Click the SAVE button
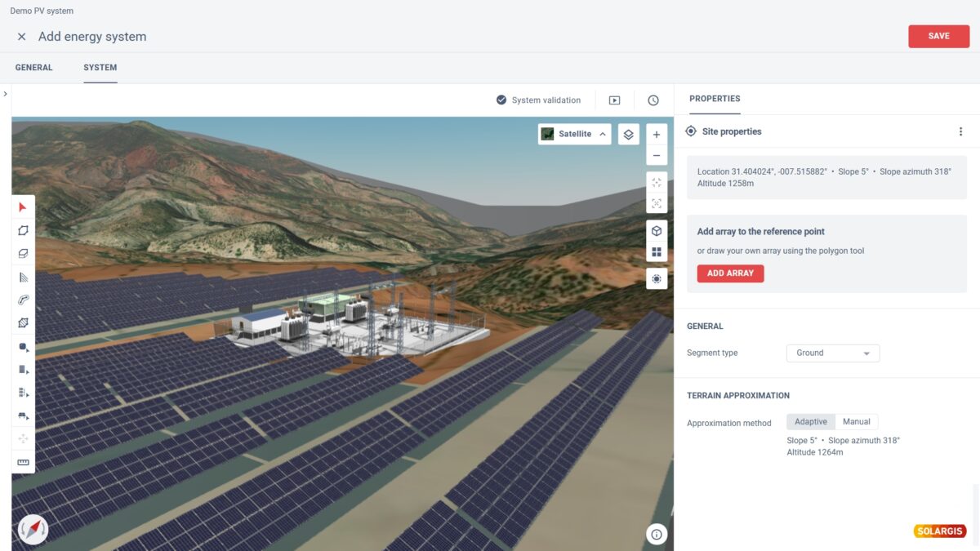 pyautogui.click(x=938, y=36)
